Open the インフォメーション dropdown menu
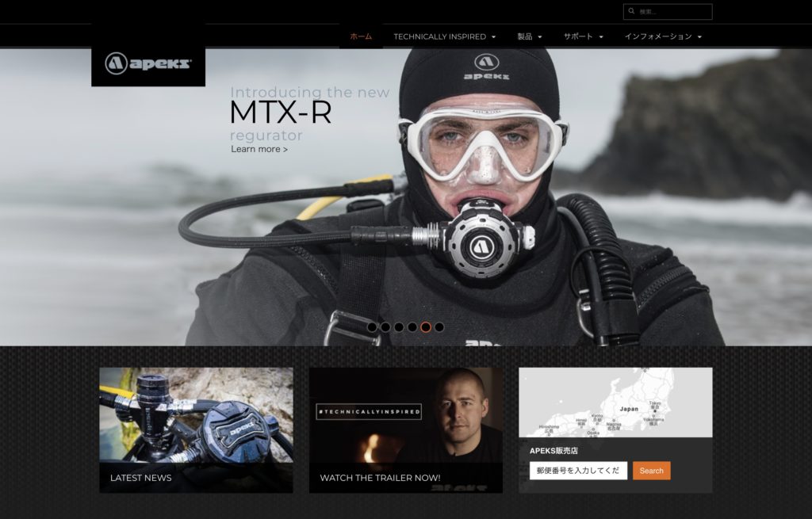 pos(662,36)
